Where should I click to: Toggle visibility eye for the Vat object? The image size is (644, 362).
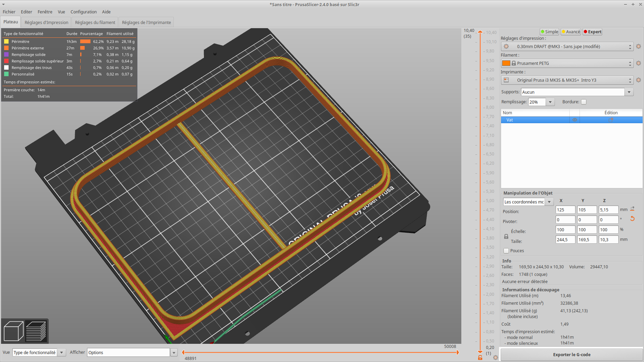tap(574, 120)
